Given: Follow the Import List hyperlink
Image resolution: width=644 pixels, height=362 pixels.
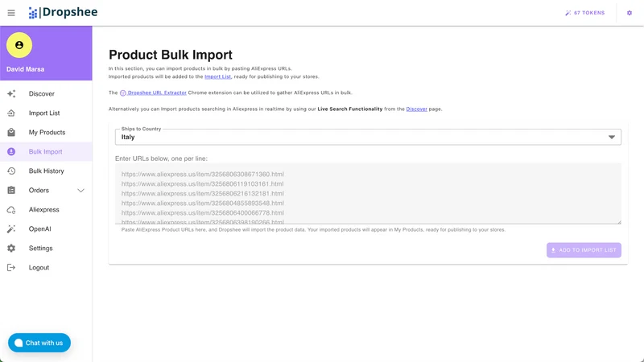Looking at the screenshot, I should tap(217, 76).
